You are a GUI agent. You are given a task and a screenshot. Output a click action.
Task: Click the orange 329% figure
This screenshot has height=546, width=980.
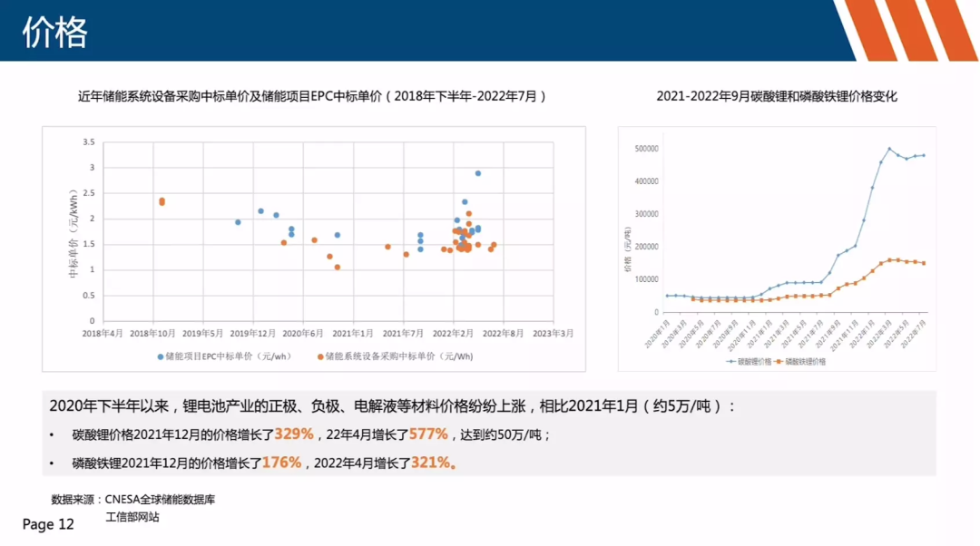click(x=294, y=434)
